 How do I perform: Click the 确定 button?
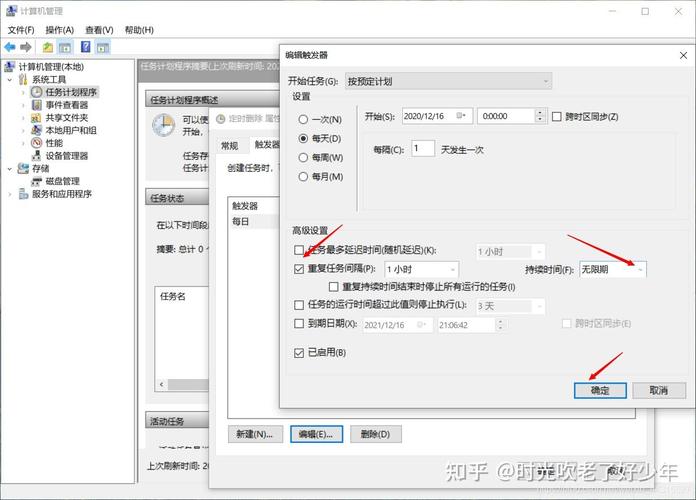(x=600, y=390)
